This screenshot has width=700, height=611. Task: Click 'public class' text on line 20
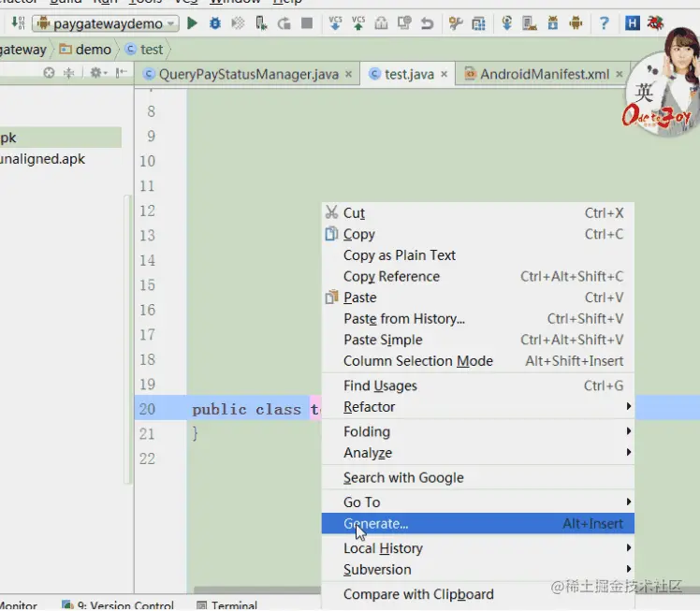[x=246, y=409]
